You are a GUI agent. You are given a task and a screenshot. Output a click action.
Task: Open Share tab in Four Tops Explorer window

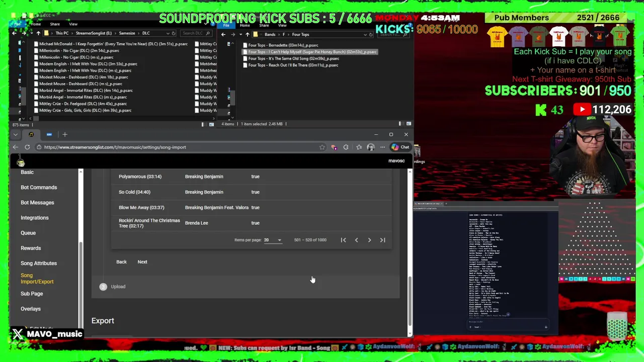(x=264, y=25)
